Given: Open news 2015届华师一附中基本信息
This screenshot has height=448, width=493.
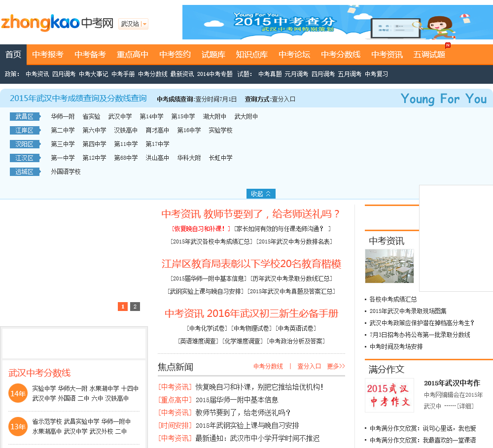Looking at the screenshot, I should pos(237,400).
